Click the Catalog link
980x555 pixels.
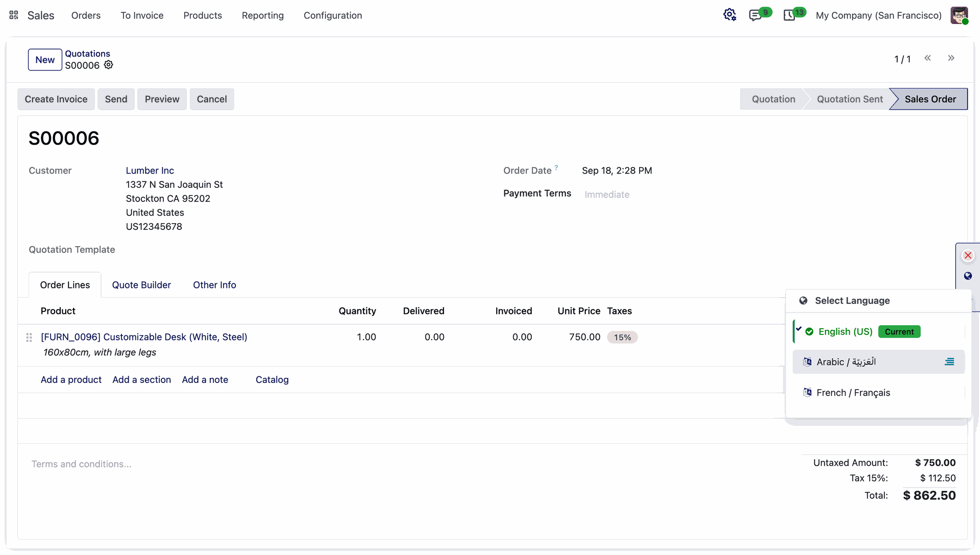click(272, 380)
